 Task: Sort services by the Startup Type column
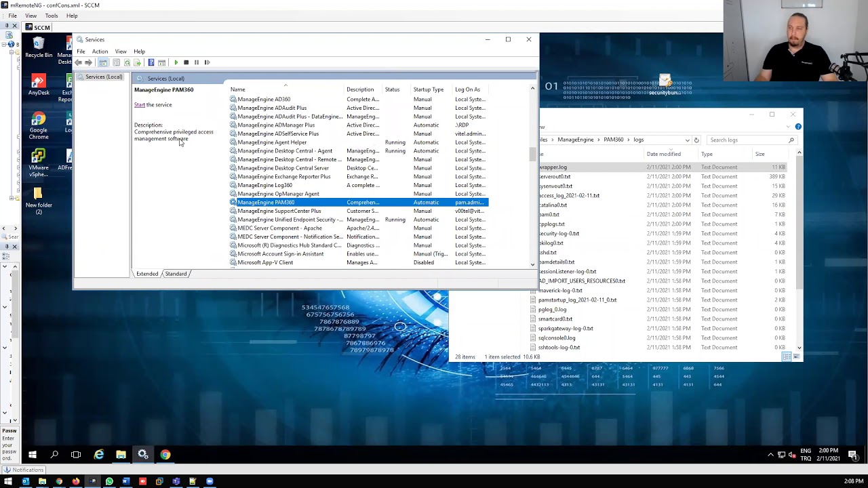[x=432, y=89]
